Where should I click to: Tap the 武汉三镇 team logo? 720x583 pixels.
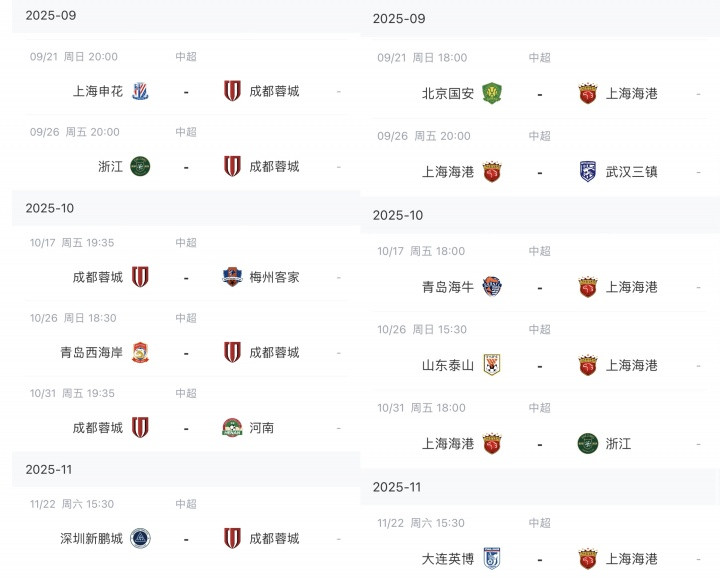tap(588, 172)
